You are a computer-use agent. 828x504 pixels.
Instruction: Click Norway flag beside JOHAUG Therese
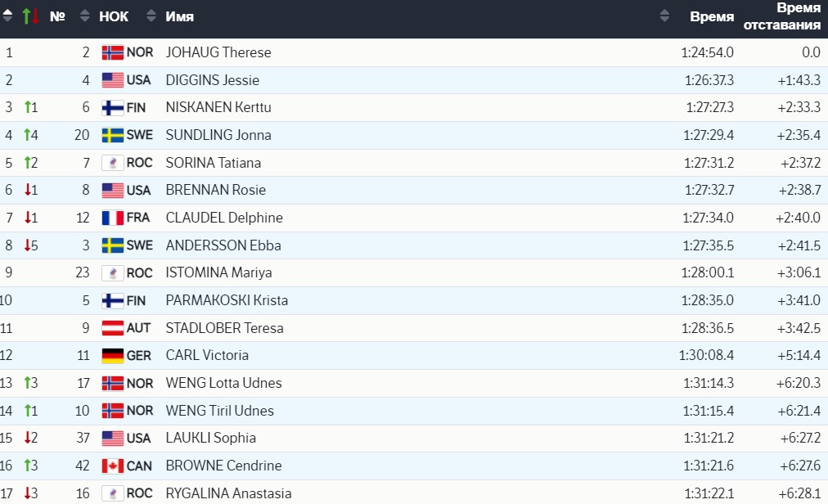[112, 52]
